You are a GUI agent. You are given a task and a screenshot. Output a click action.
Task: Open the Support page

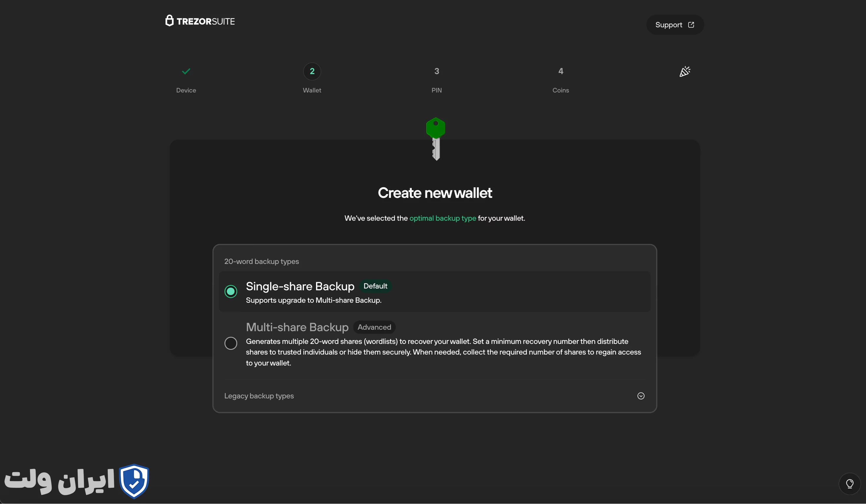(675, 25)
